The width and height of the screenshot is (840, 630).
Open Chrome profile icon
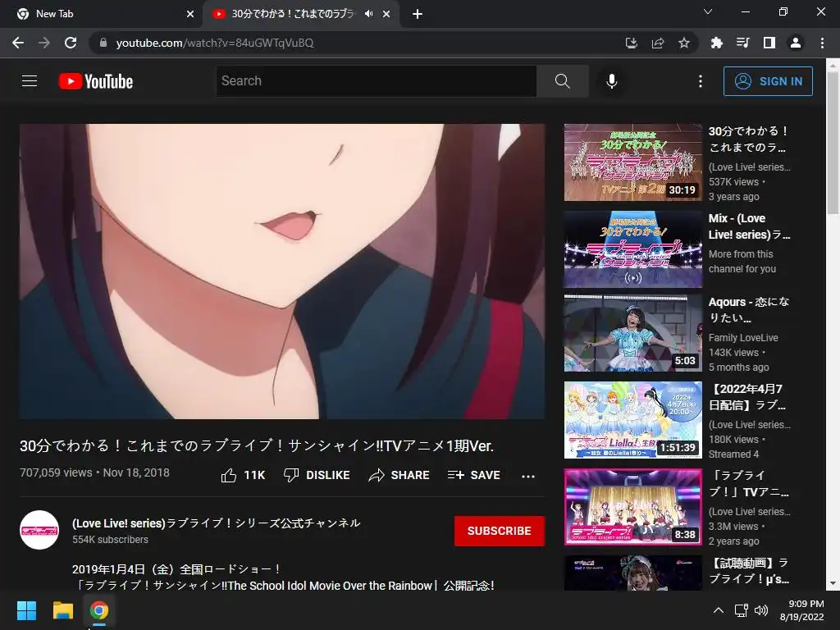click(796, 43)
